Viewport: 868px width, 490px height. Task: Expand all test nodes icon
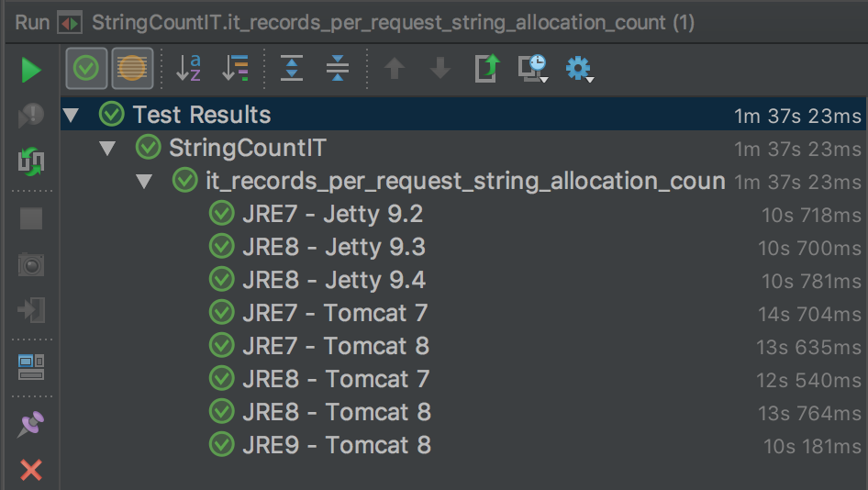point(292,68)
